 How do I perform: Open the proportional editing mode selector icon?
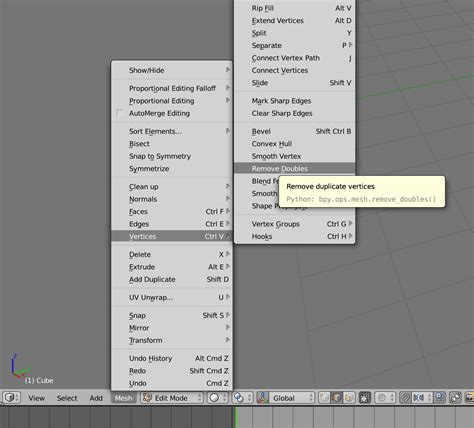(x=385, y=398)
